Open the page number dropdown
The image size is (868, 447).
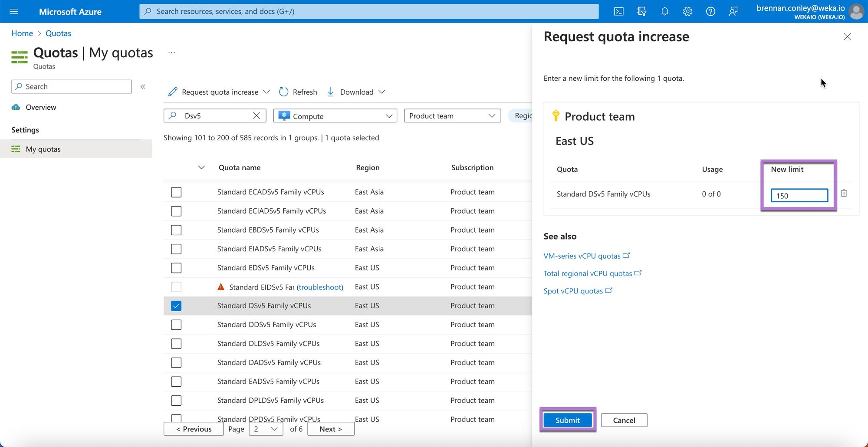coord(266,429)
